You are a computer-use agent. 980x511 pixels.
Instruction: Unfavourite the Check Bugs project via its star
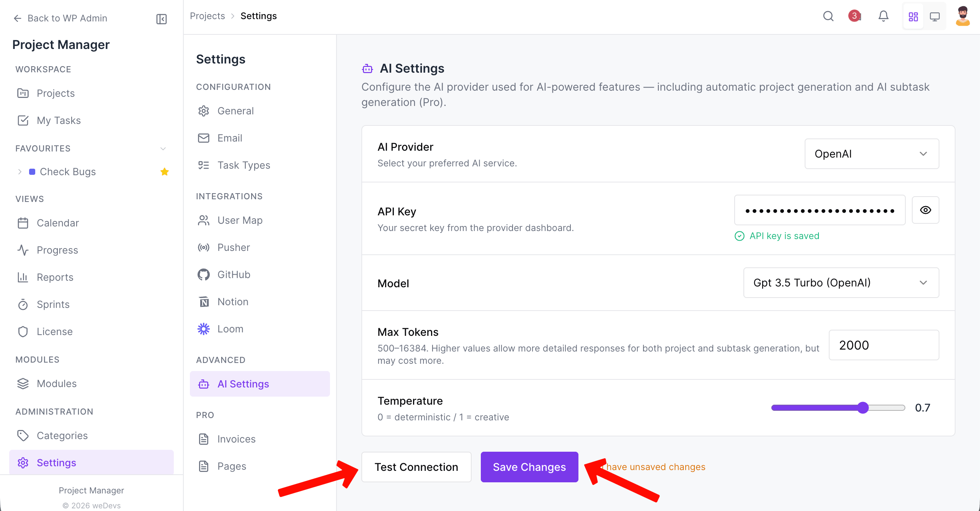tap(165, 171)
